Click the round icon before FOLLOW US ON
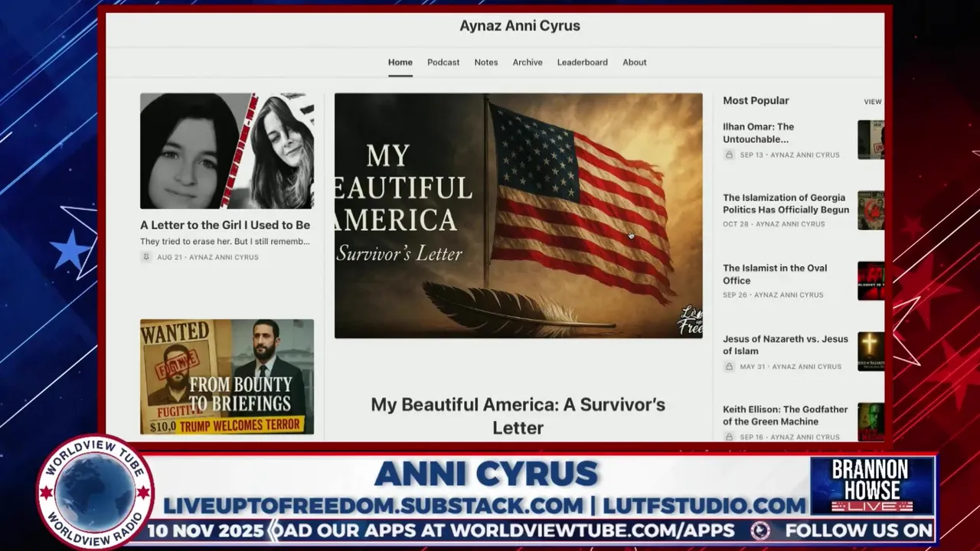Screen dimensions: 980x551 760,530
